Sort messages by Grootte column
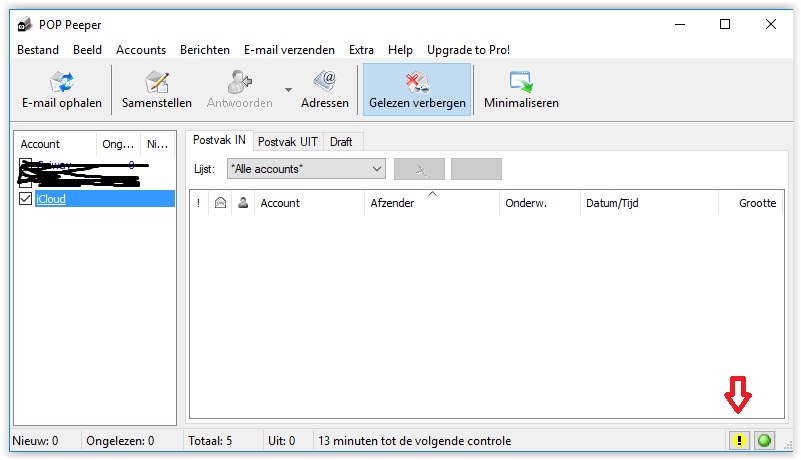The width and height of the screenshot is (801, 460). point(750,203)
